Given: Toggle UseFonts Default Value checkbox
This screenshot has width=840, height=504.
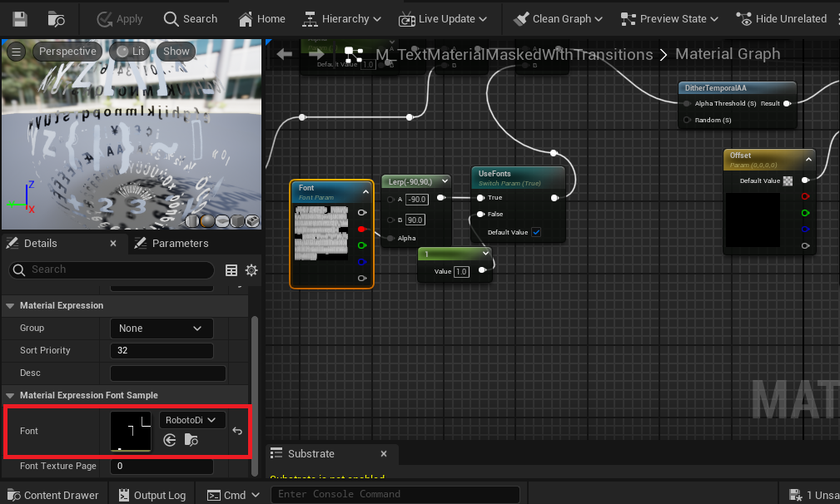Looking at the screenshot, I should tap(536, 233).
